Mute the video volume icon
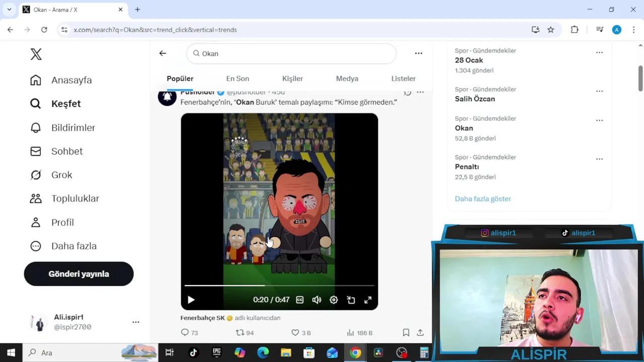This screenshot has width=644, height=362. pos(316,300)
